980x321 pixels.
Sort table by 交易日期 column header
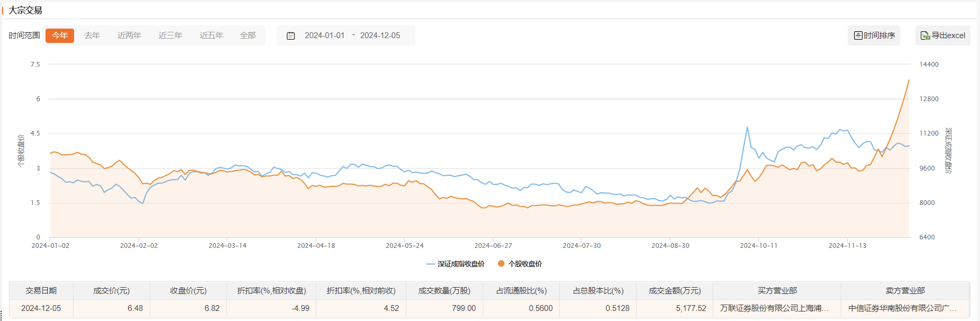pyautogui.click(x=41, y=291)
